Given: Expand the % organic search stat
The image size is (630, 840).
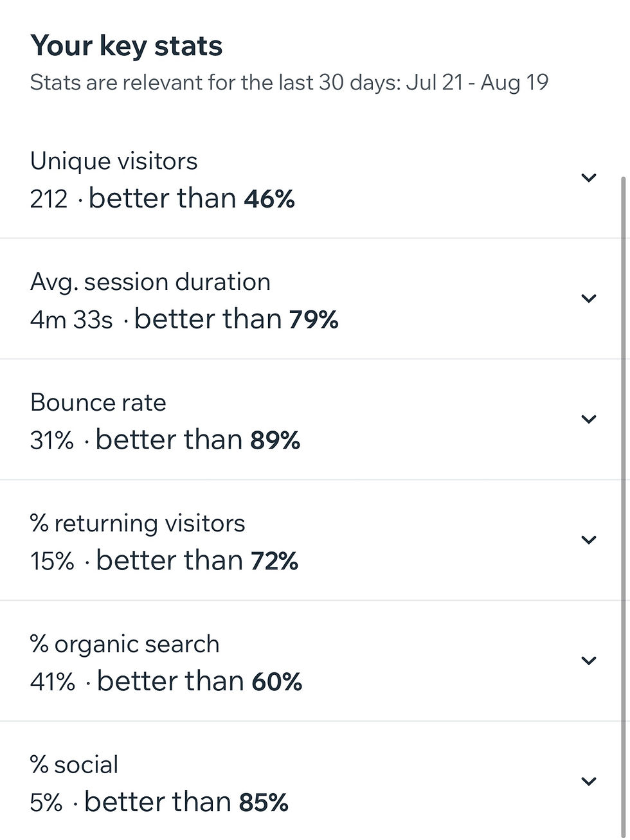Looking at the screenshot, I should click(589, 660).
